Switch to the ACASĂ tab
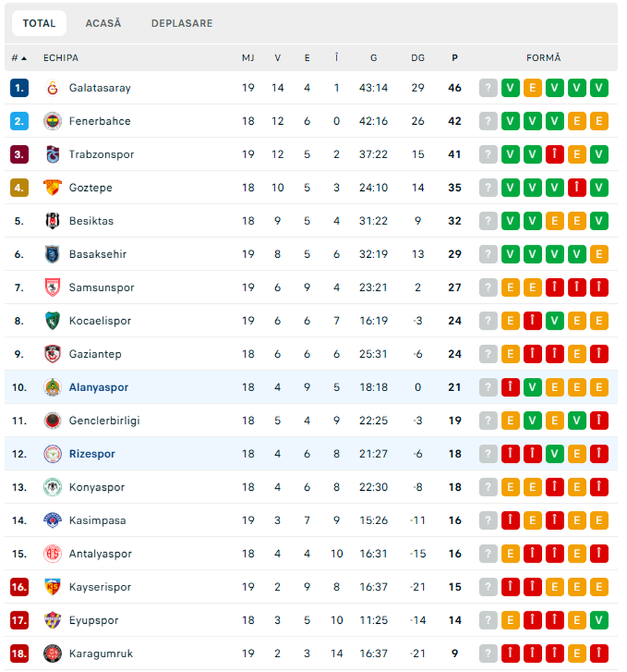Viewport: 627px width, 672px height. tap(103, 23)
